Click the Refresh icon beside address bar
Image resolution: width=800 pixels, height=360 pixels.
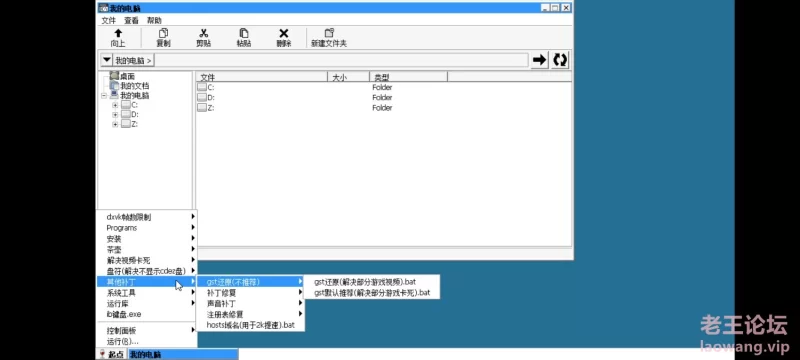coord(560,60)
